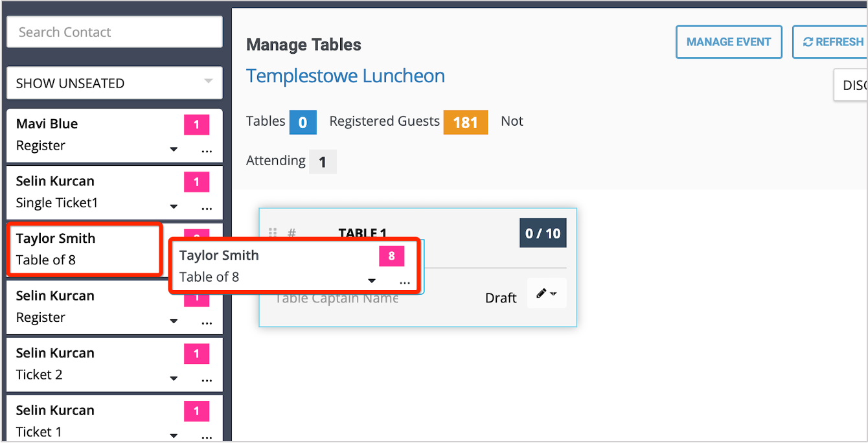Viewport: 868px width, 443px height.
Task: Click the pencil edit icon next to Draft
Action: click(x=542, y=293)
